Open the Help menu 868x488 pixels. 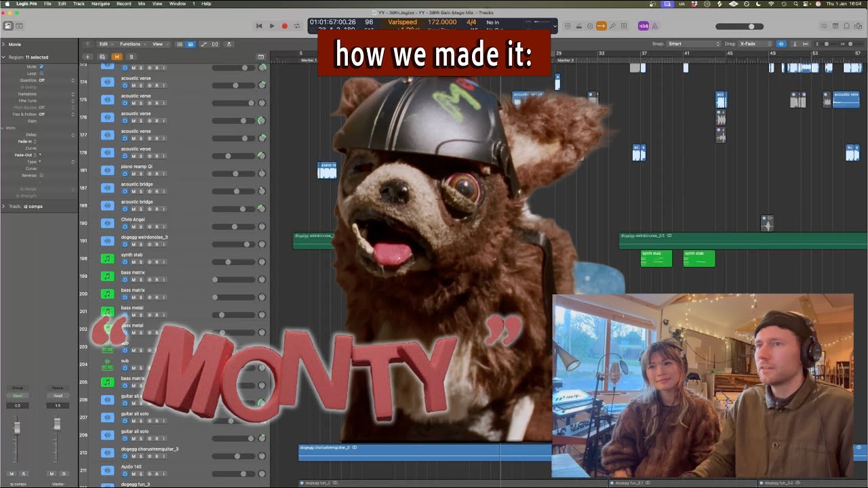coord(206,3)
